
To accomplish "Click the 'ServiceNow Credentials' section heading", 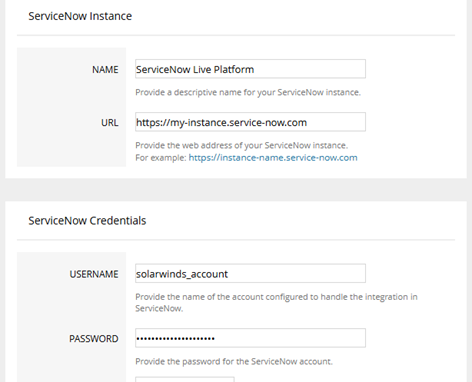I will [x=87, y=221].
